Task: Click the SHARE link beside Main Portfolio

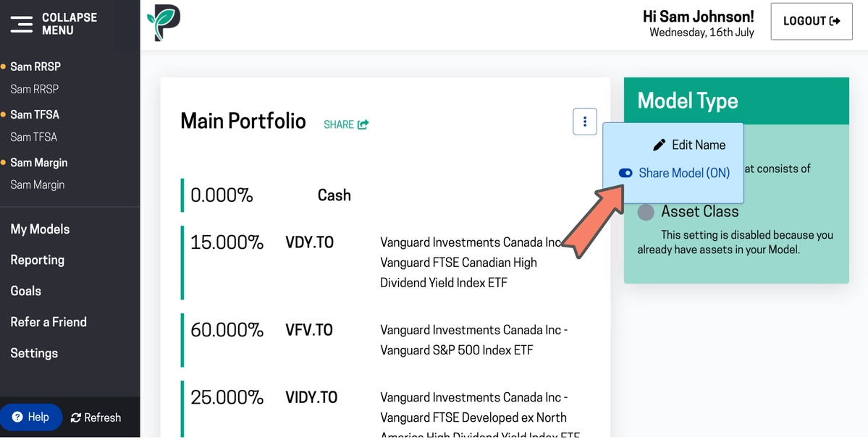Action: [346, 124]
